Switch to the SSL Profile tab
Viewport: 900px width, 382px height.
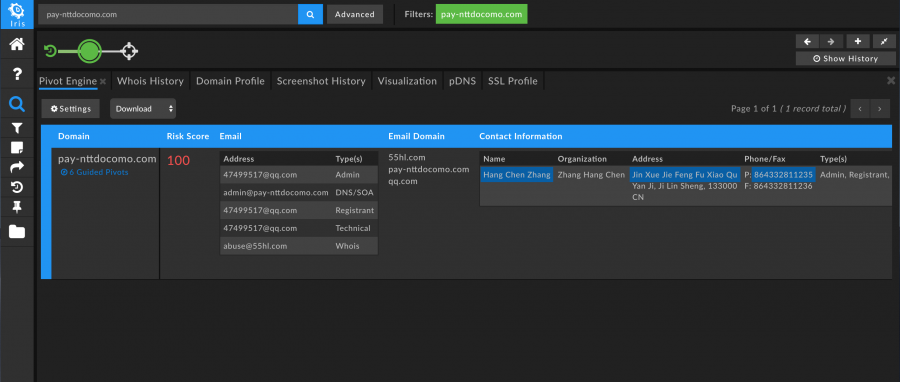513,81
